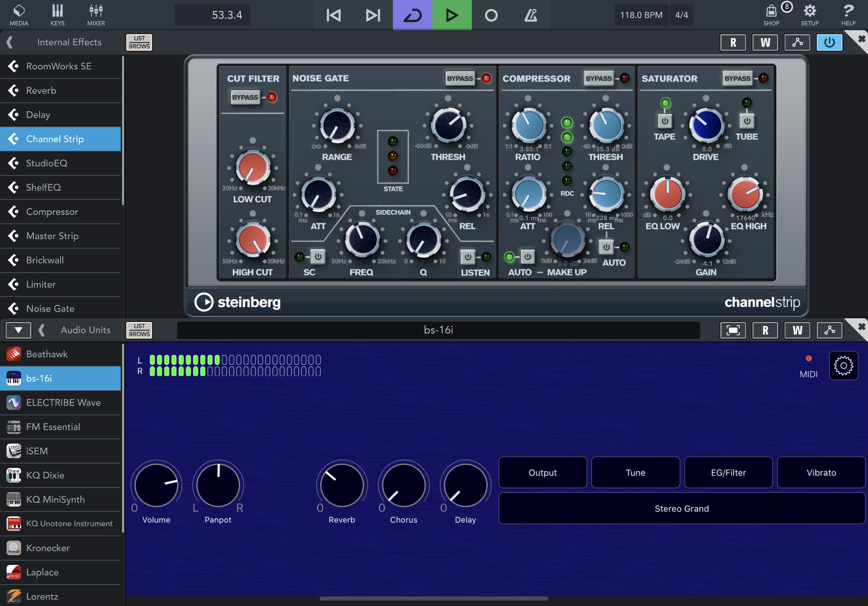This screenshot has height=606, width=868.
Task: Select Reverb effect
Action: [60, 91]
